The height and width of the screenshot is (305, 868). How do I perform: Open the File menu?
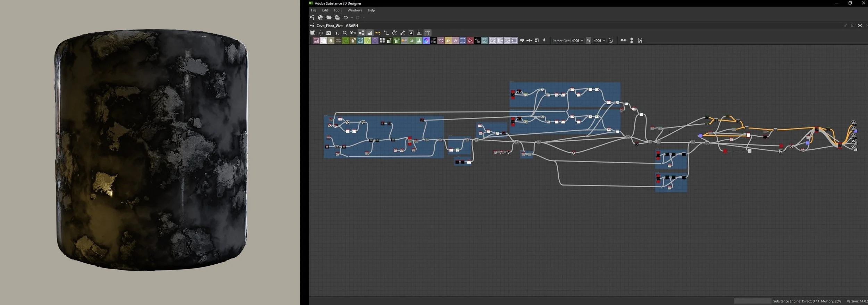click(x=314, y=10)
